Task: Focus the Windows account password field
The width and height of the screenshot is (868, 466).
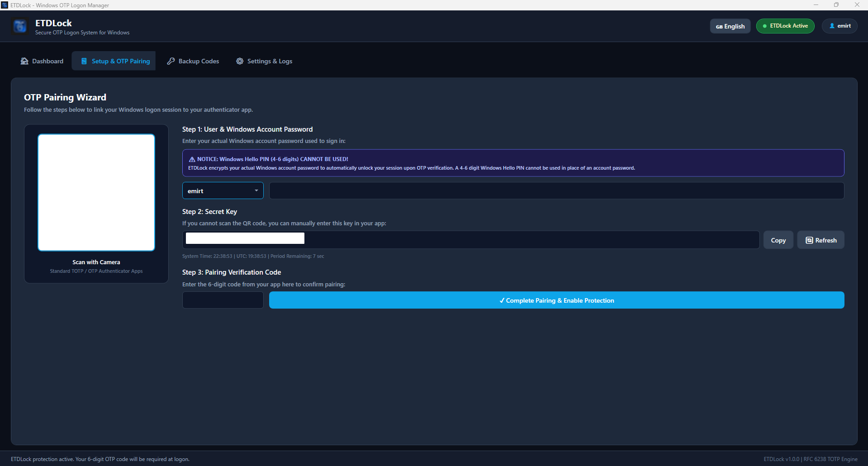Action: pos(557,191)
